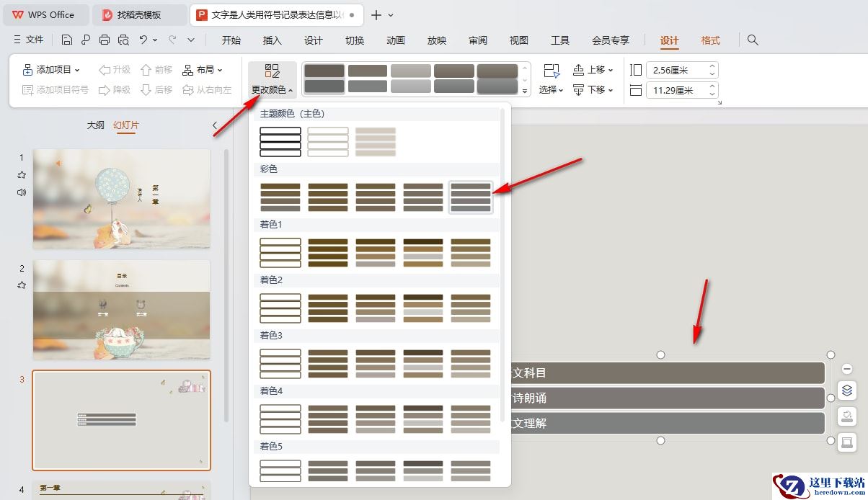Choose the highlighted fifth 彩色 color option

471,197
